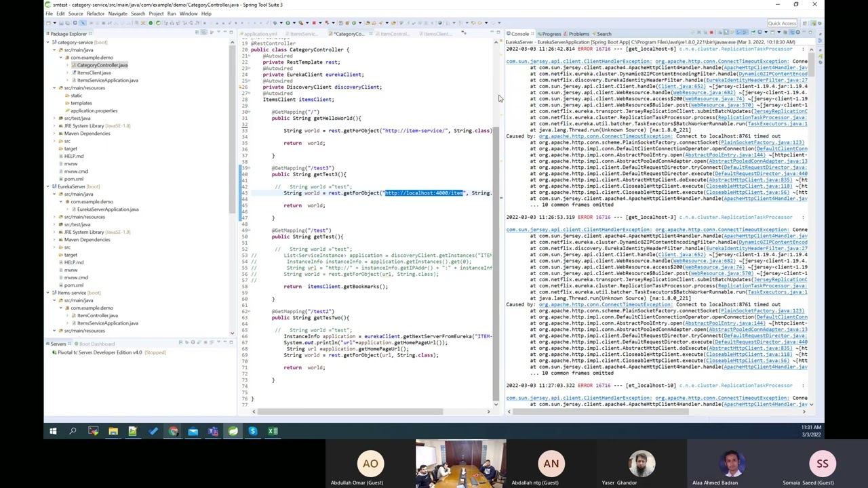This screenshot has height=488, width=868.
Task: Click the pom.xml file under EurekaServer
Action: coord(73,285)
